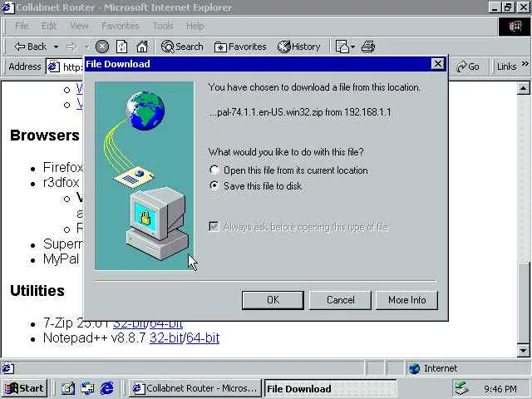Switch to Collabnet Router taskbar button

(195, 388)
